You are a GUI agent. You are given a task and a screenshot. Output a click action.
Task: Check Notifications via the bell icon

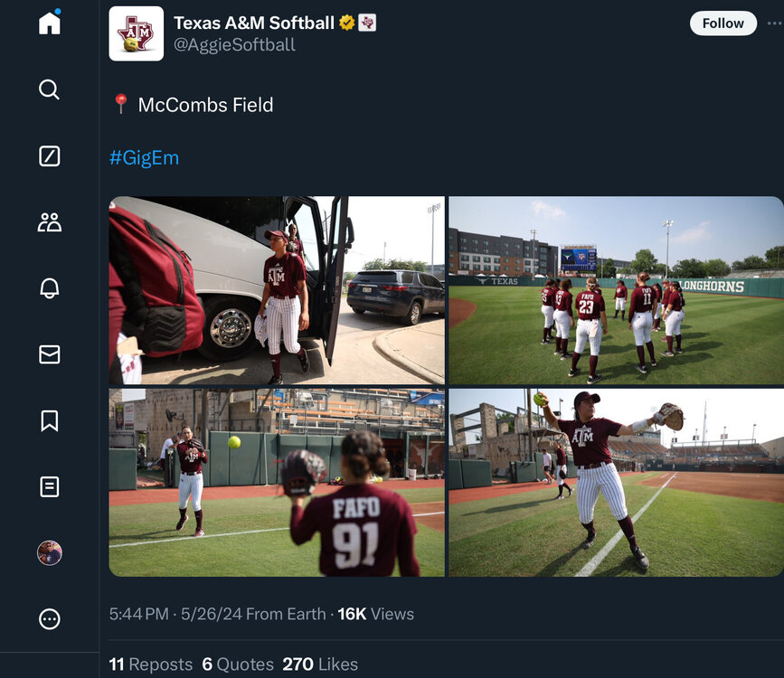(x=50, y=288)
